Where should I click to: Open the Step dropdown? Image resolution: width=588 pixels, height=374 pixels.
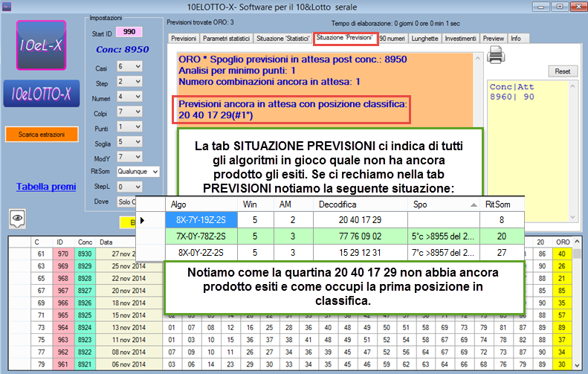click(129, 81)
